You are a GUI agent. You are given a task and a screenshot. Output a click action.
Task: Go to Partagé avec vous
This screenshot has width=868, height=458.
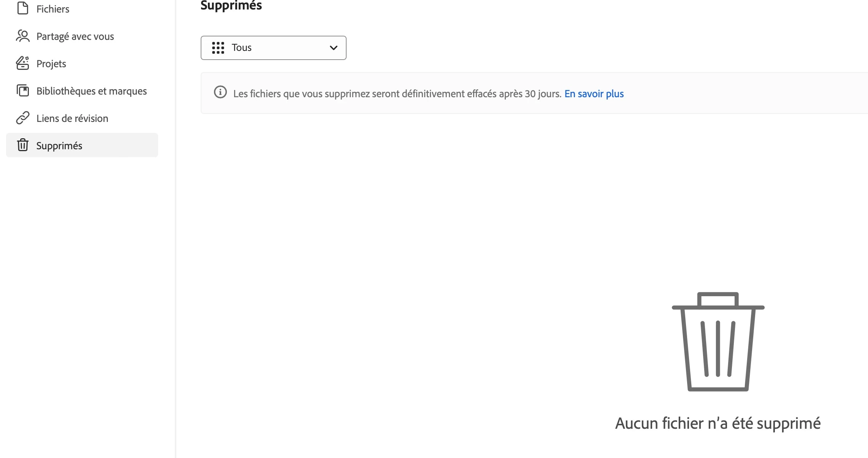click(75, 36)
